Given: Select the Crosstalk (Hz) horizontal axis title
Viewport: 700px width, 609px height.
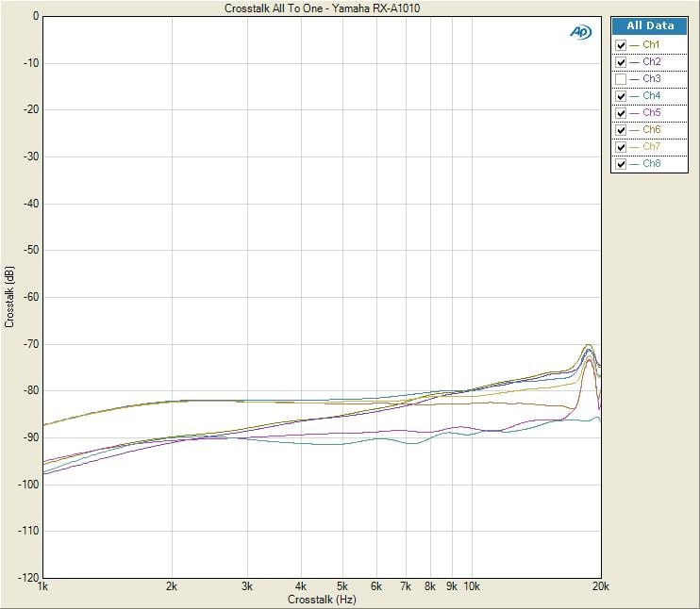Looking at the screenshot, I should pyautogui.click(x=322, y=600).
